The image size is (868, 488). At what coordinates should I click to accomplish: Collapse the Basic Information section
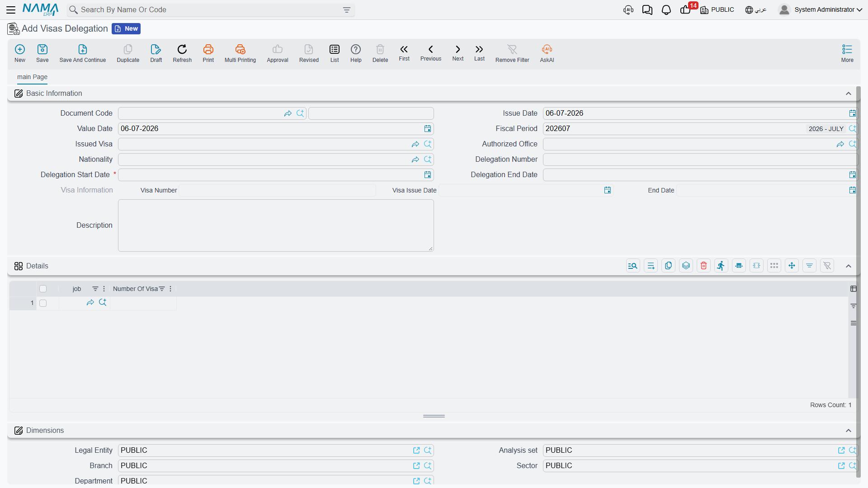point(849,94)
